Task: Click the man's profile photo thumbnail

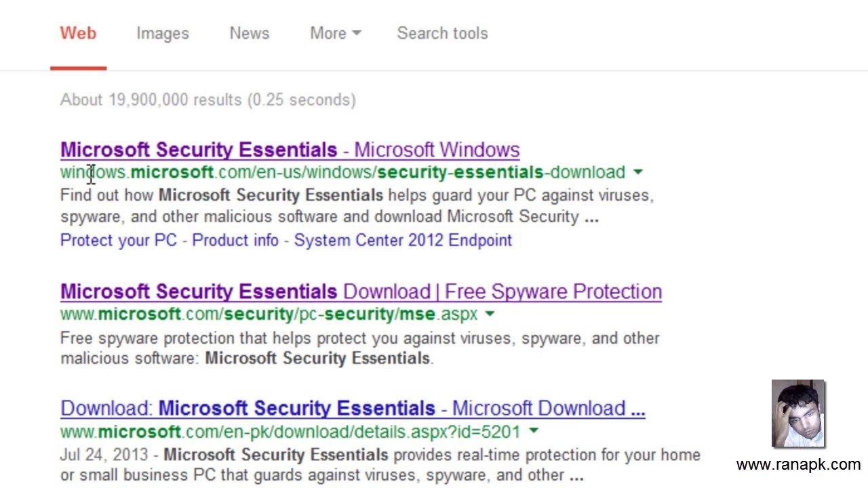Action: [798, 413]
